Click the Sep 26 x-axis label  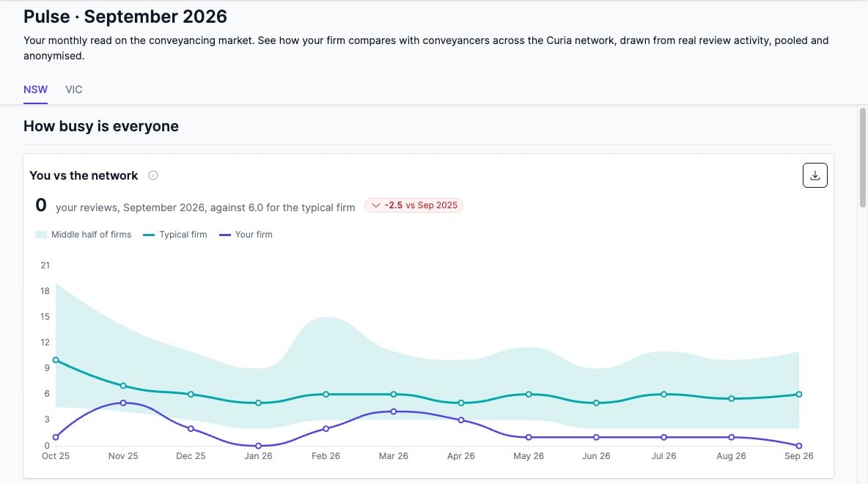tap(799, 456)
